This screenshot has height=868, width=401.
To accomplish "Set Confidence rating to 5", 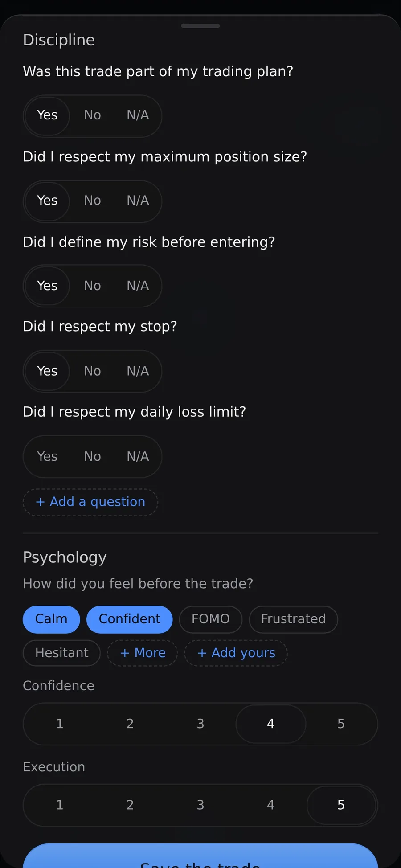I will [x=341, y=724].
